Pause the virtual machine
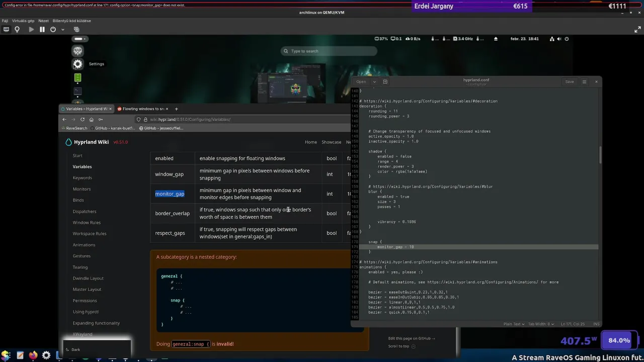This screenshot has width=644, height=362. point(42,29)
